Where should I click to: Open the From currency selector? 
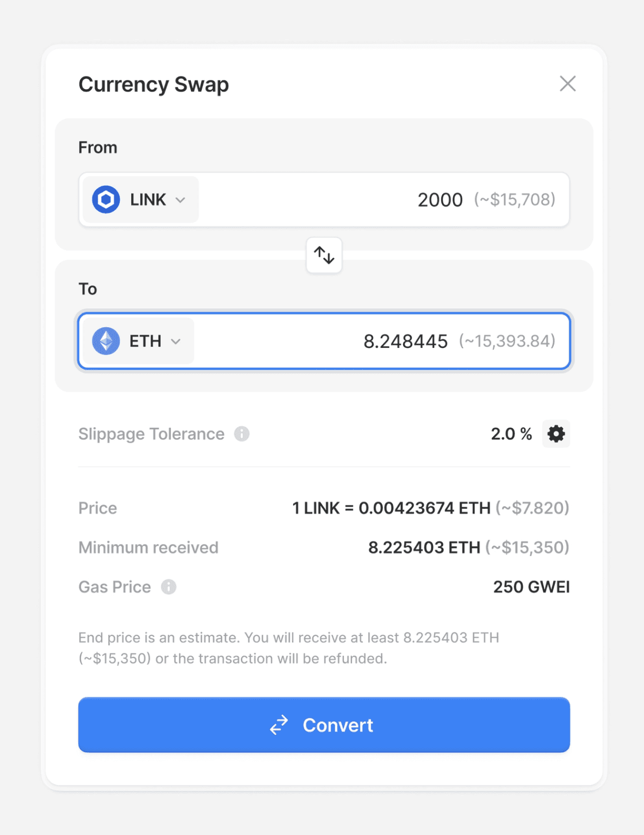(141, 200)
